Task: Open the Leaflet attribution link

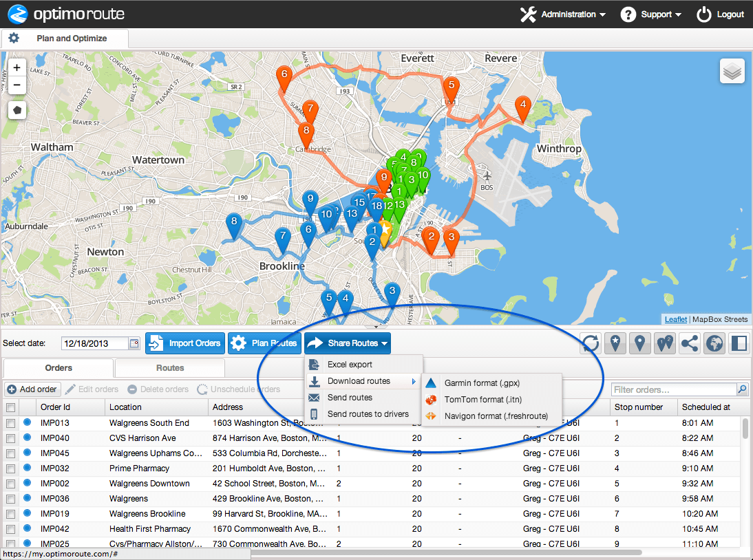Action: click(x=676, y=320)
